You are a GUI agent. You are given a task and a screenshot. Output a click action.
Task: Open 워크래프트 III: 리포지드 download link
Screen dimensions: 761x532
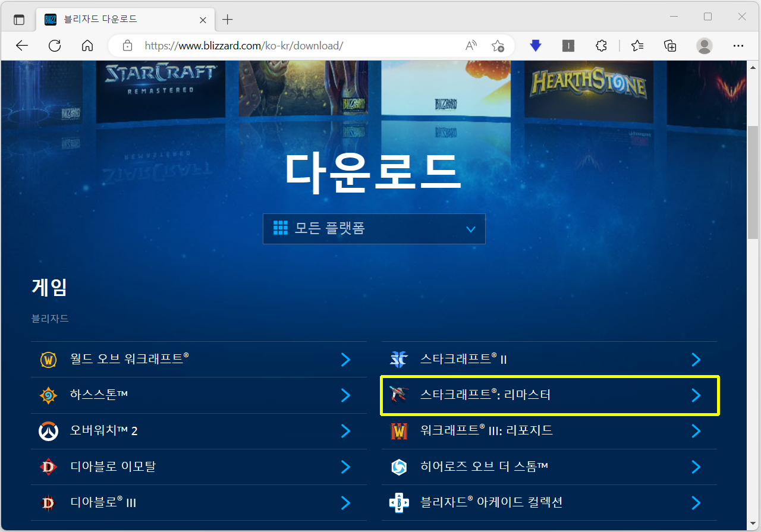549,431
